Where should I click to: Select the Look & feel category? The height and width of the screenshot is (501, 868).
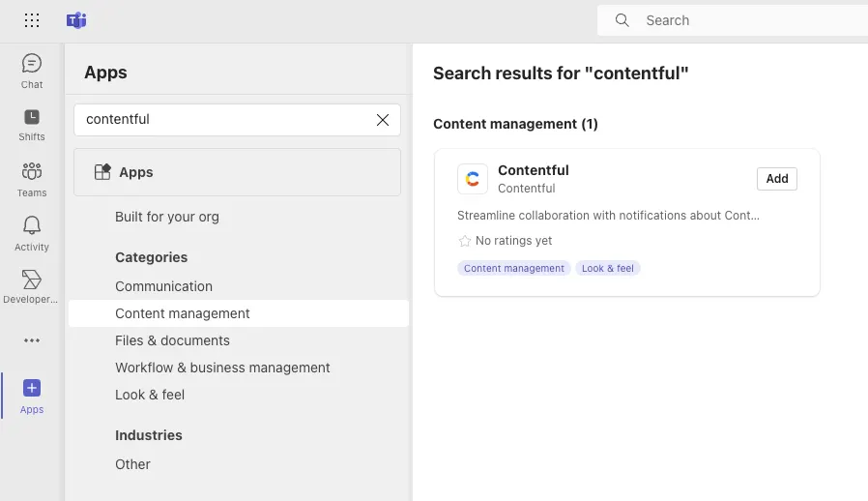coord(150,395)
